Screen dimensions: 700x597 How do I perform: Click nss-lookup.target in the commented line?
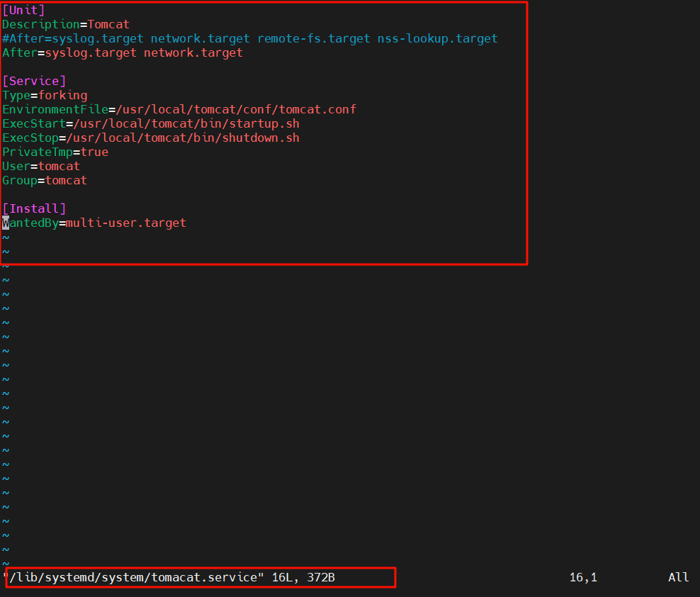438,38
